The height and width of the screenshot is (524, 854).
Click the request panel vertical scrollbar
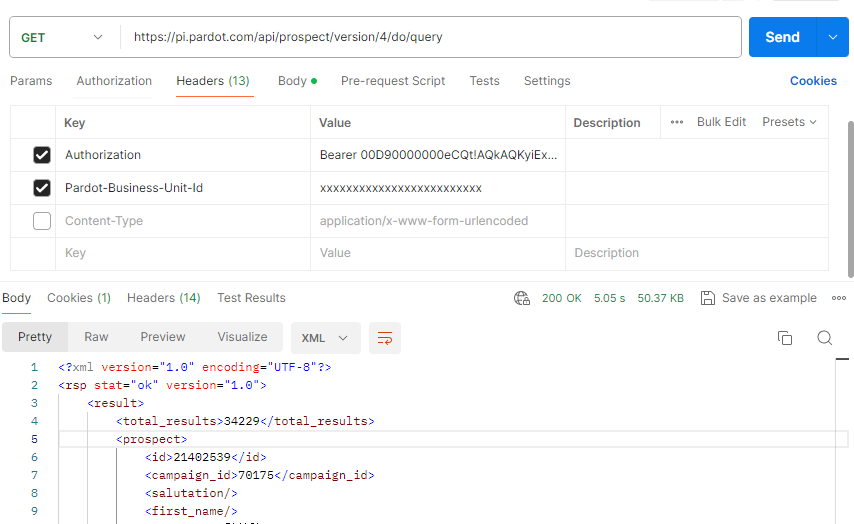pos(851,199)
